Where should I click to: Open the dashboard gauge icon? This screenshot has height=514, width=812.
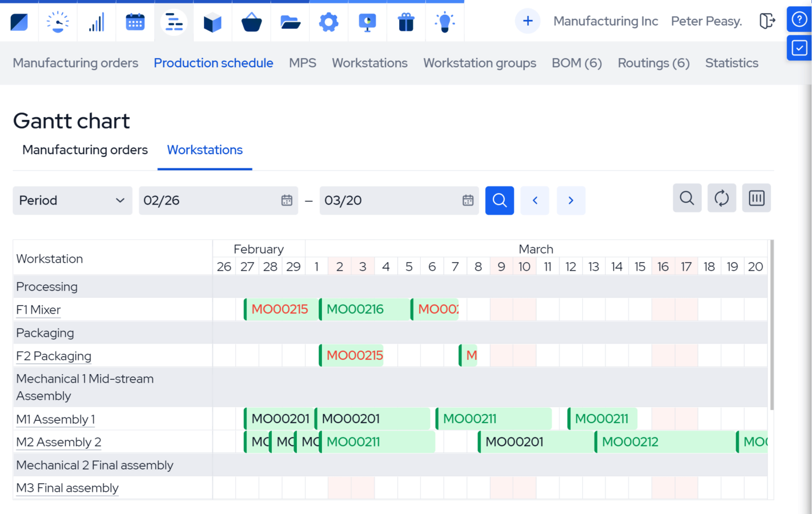pos(58,22)
